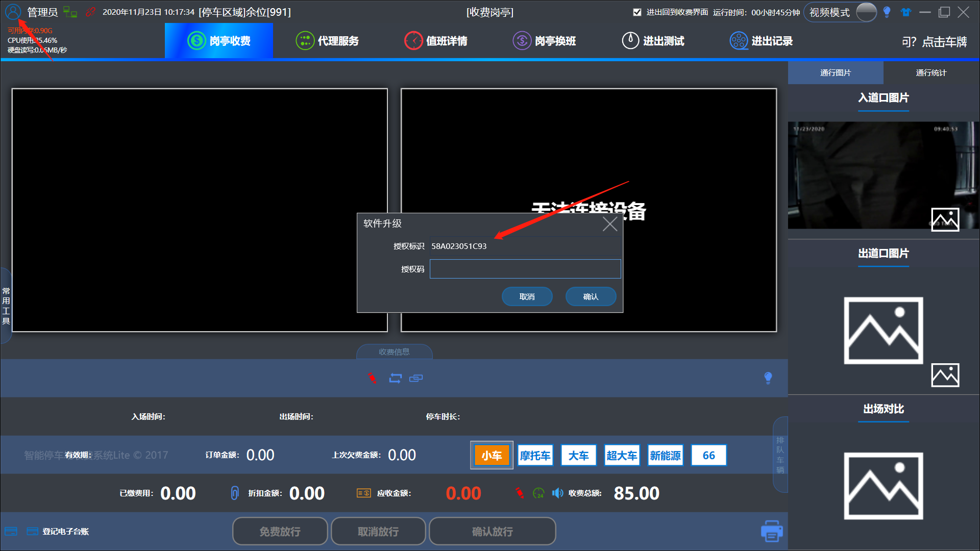Screen dimensions: 980x551
Task: Uncheck the 进出回到收费界面 checkbox
Action: click(x=637, y=12)
